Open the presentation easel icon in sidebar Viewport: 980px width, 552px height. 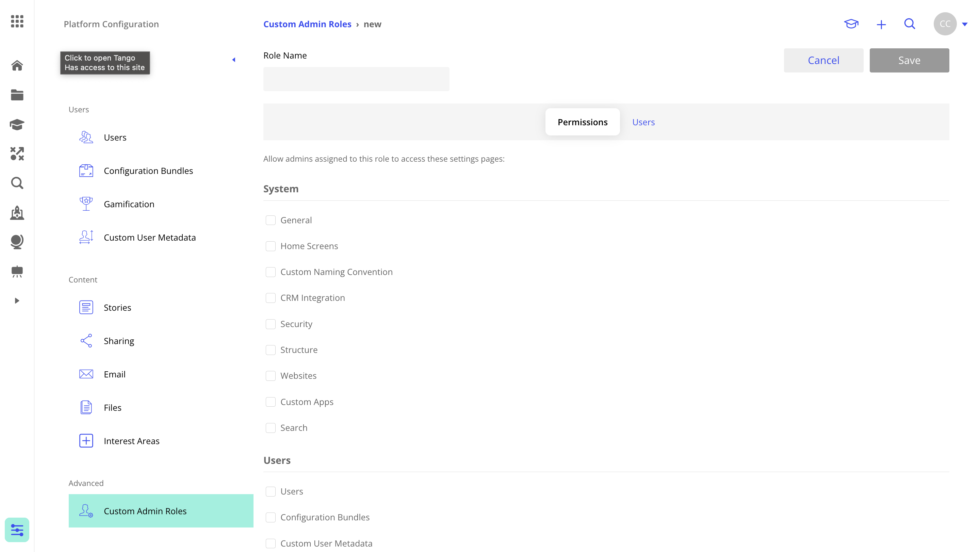17,271
